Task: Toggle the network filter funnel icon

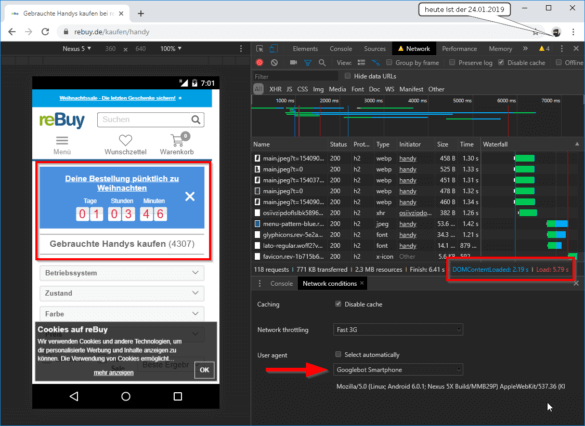Action: point(308,63)
